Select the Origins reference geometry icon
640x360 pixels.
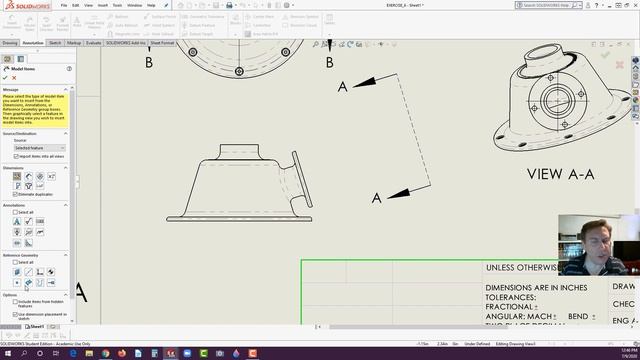click(x=40, y=272)
